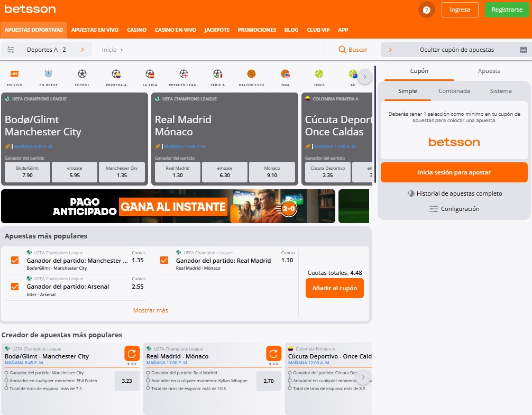Open the EN BREVE clock icon
This screenshot has height=415, width=532.
click(x=48, y=73)
